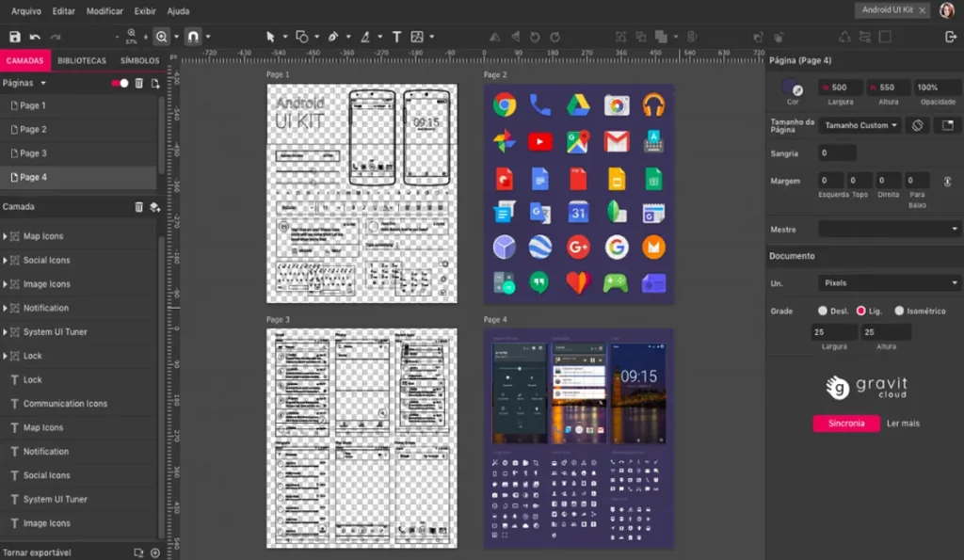
Task: Click the page Largura field showing 500
Action: pyautogui.click(x=841, y=88)
